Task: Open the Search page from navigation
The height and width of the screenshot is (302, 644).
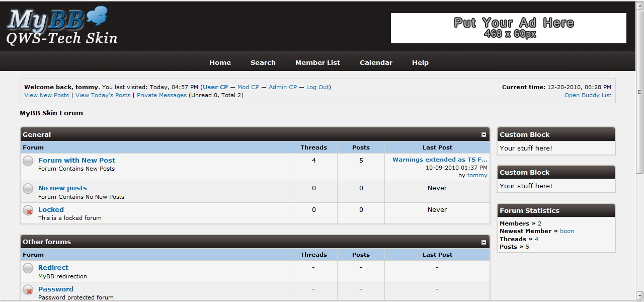Action: click(263, 63)
